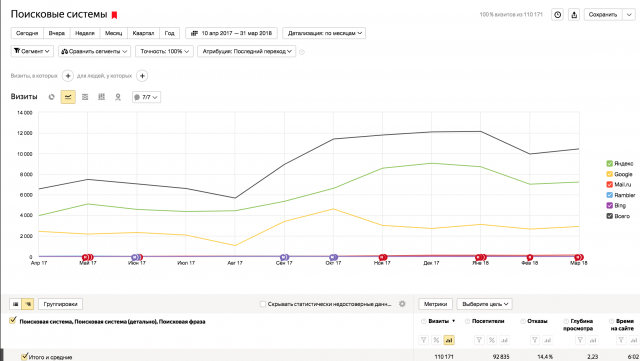Switch chart to stacked area view
Viewport: 640px width, 361px height.
click(x=85, y=97)
